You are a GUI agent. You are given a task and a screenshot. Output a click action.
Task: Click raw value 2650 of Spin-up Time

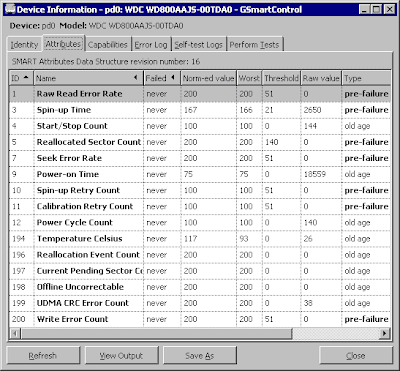click(313, 110)
